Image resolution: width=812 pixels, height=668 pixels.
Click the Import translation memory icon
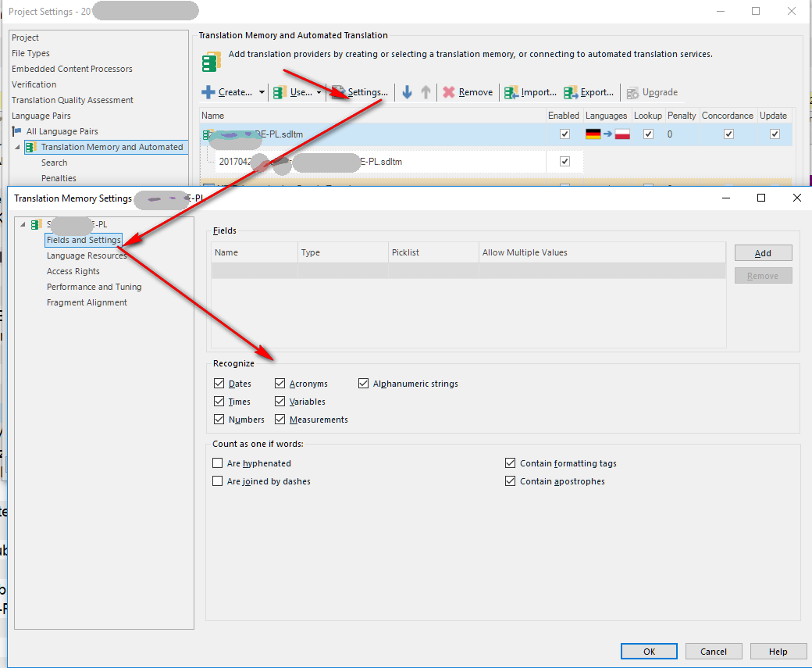pos(511,92)
